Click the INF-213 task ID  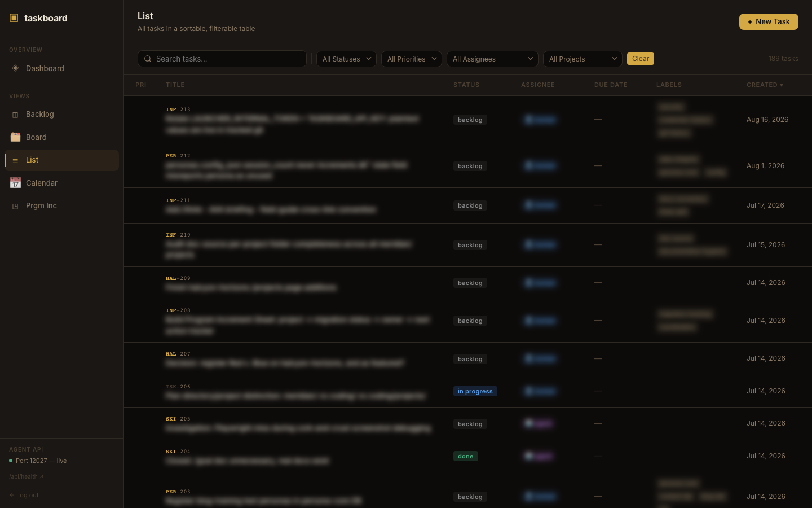pyautogui.click(x=178, y=110)
